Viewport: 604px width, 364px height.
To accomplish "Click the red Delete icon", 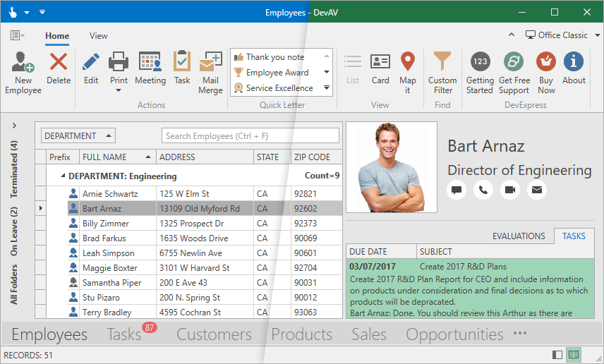I will point(59,62).
